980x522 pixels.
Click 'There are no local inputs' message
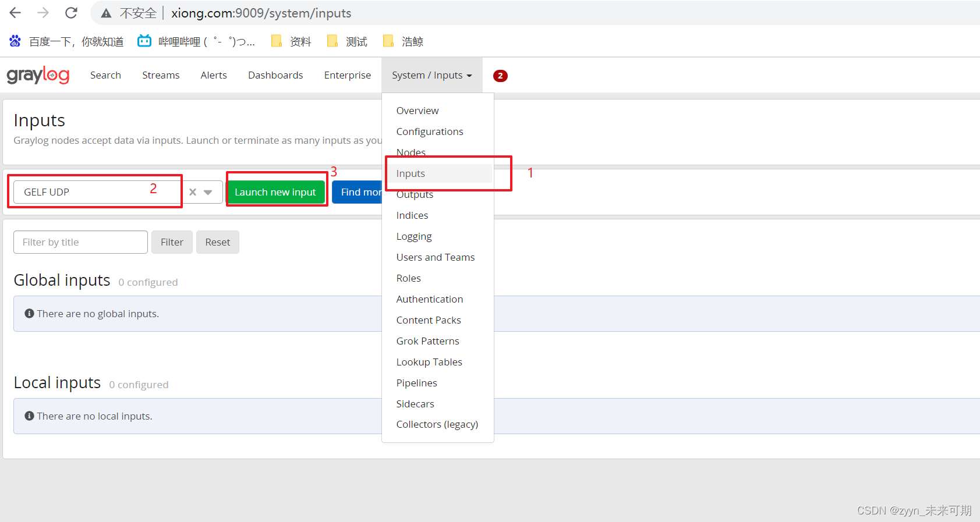pyautogui.click(x=95, y=416)
